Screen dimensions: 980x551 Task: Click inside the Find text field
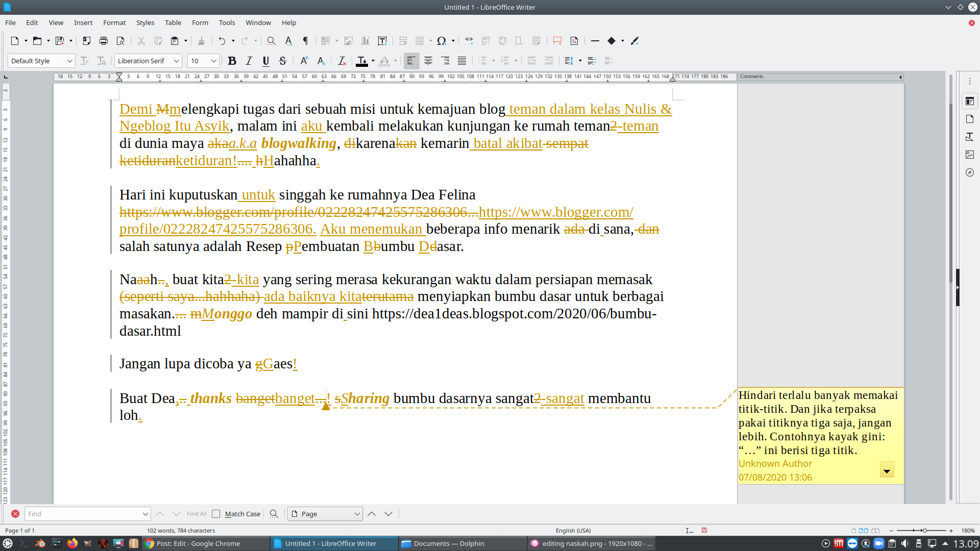coord(83,514)
